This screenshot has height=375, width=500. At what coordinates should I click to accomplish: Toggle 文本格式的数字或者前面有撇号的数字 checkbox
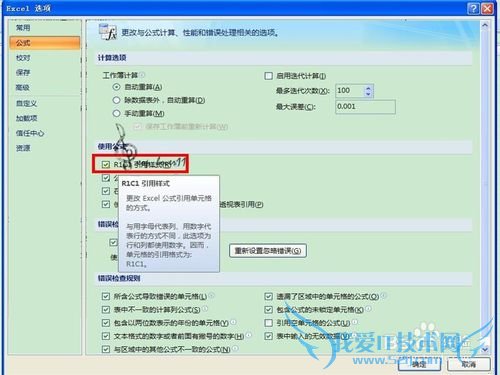(x=106, y=336)
